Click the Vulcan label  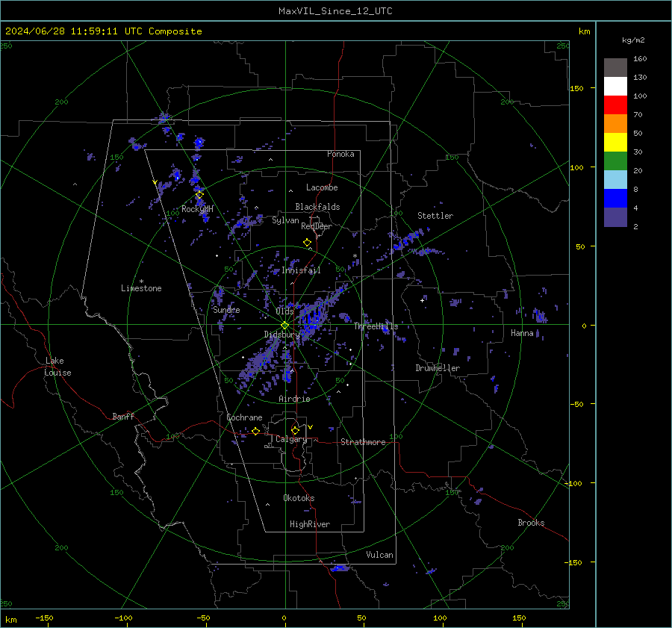point(379,555)
